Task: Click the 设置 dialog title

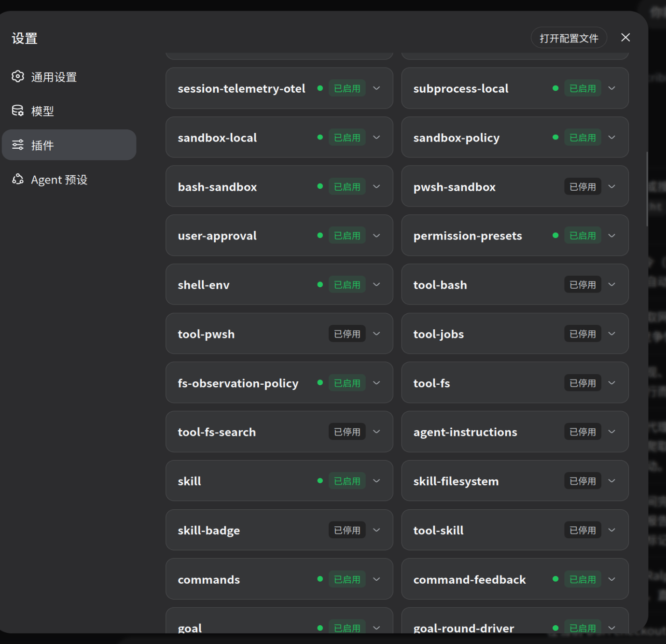Action: point(25,38)
